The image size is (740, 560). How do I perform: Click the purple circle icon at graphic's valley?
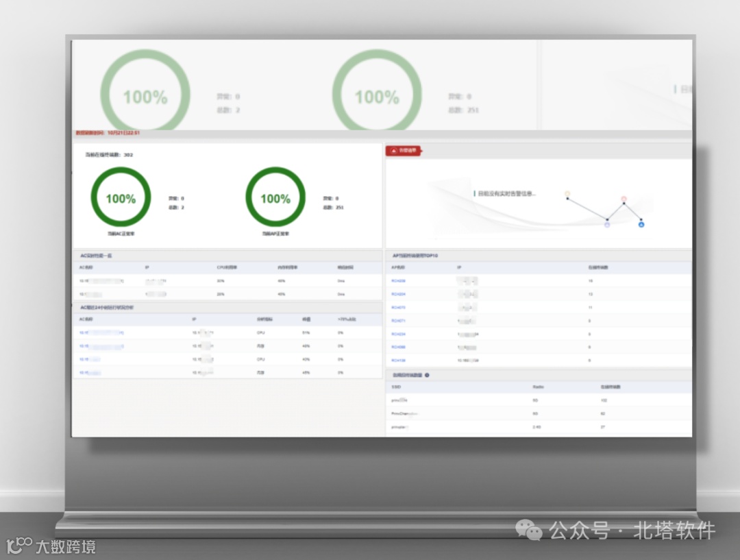[x=607, y=225]
